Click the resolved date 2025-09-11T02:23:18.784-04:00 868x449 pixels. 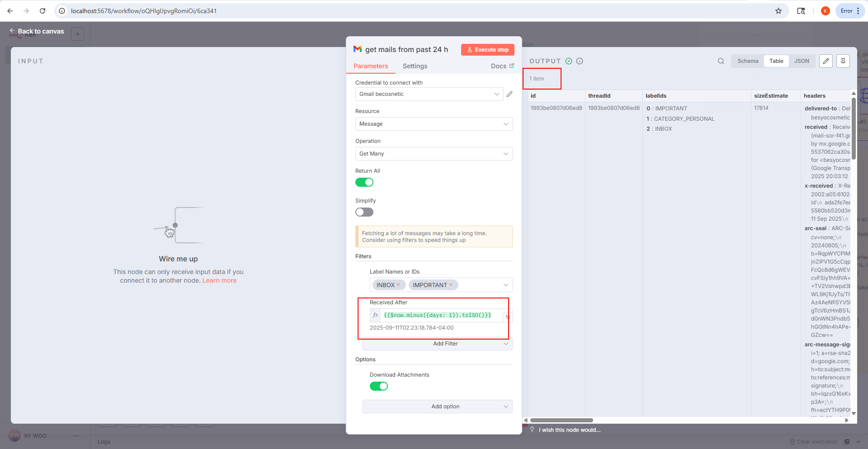(x=411, y=328)
